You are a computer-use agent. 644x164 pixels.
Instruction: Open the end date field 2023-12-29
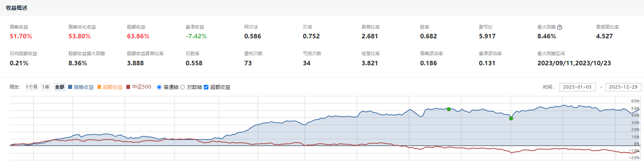click(x=623, y=87)
